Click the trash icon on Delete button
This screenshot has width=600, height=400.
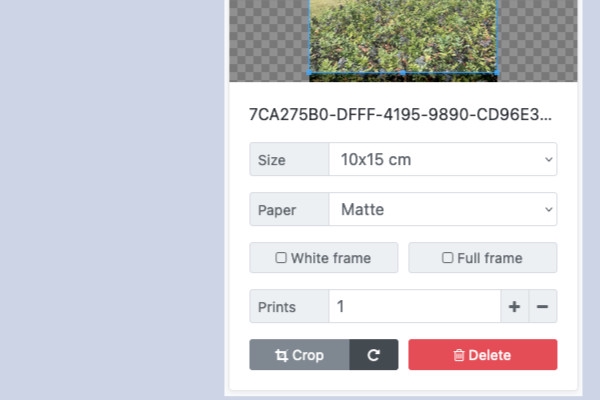tap(459, 355)
